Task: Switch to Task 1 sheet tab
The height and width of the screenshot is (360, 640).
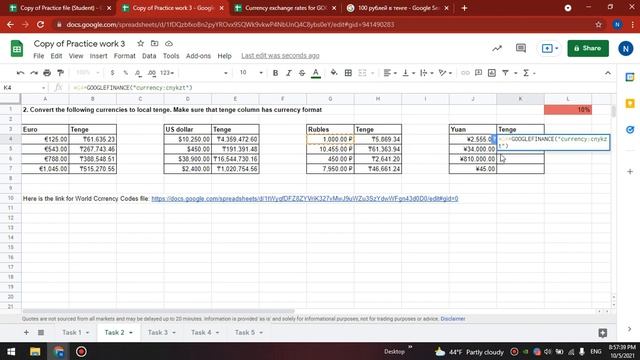Action: pos(72,333)
